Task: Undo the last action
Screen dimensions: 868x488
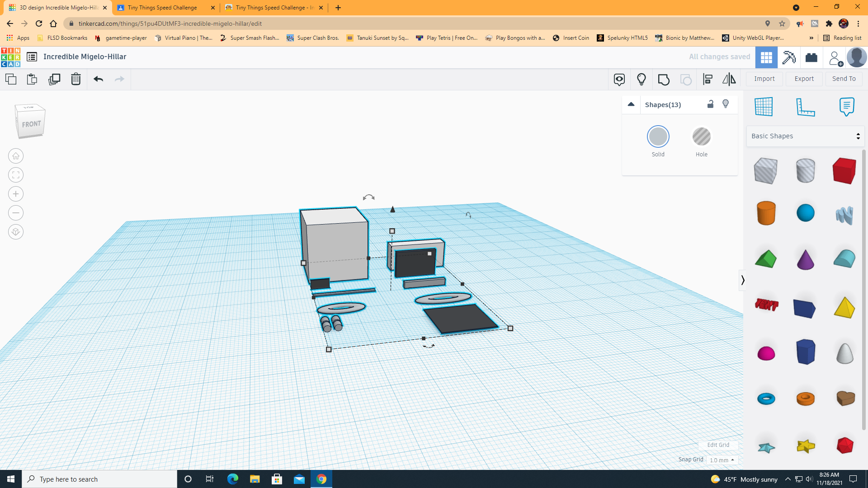Action: coord(98,79)
